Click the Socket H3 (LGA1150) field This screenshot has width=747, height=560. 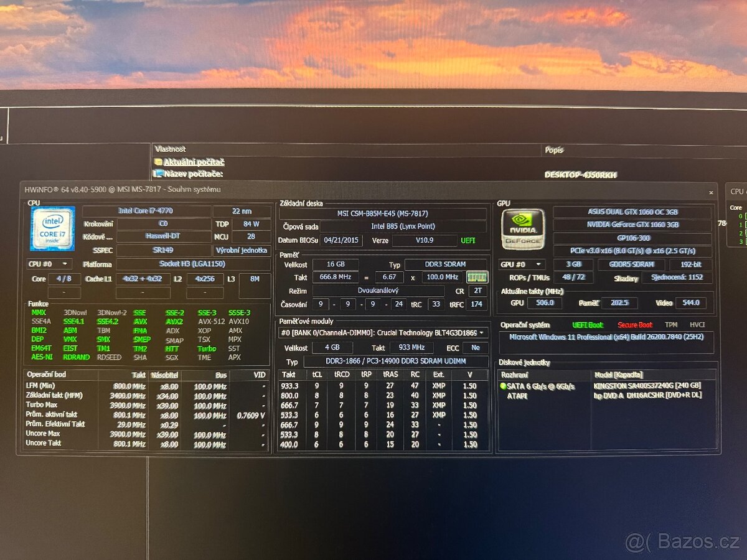pyautogui.click(x=192, y=264)
